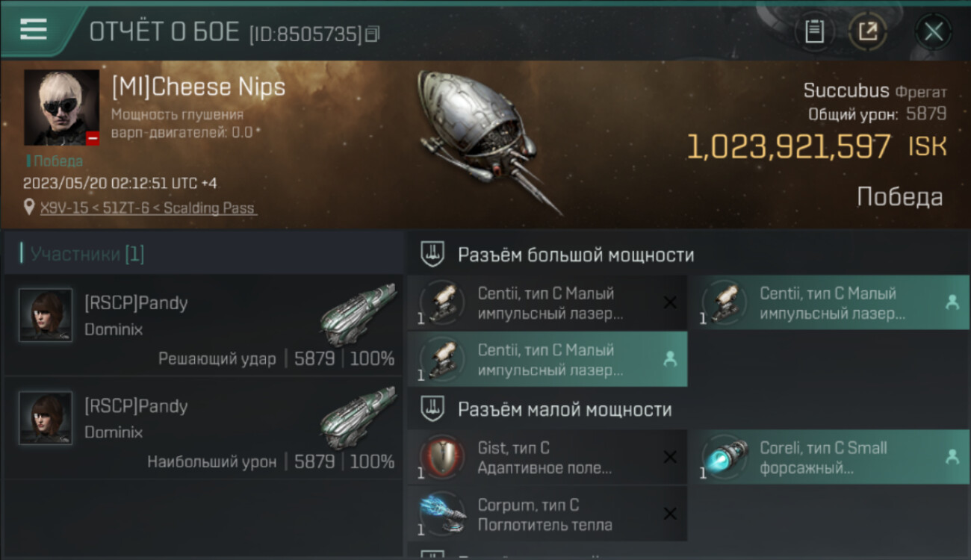Collapse the Разъём малой мощности section

click(x=432, y=409)
